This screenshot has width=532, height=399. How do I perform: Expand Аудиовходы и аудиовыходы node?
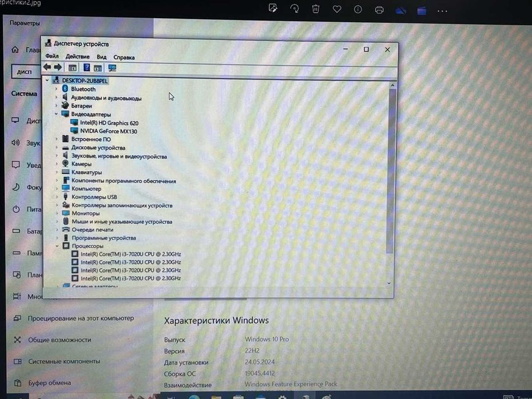[x=56, y=97]
